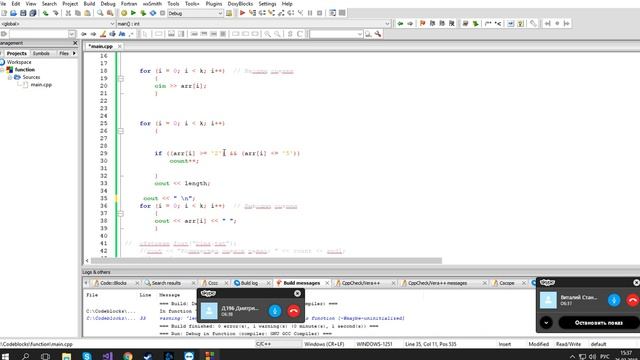Fold the code block at line 37

120,213
